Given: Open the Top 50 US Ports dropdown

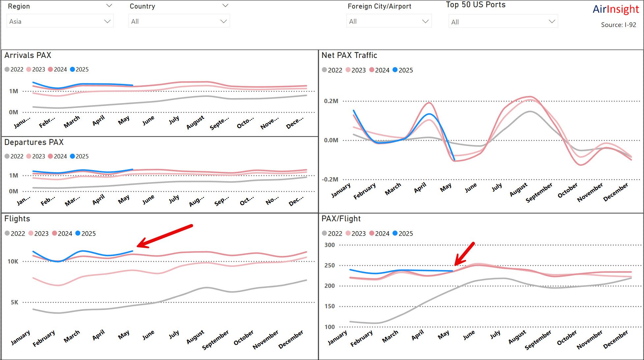Looking at the screenshot, I should point(503,22).
